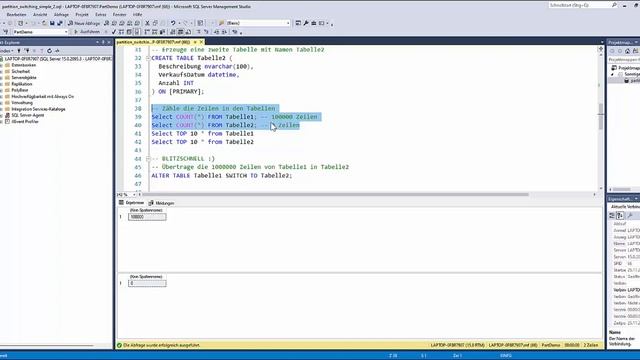This screenshot has height=360, width=640.
Task: Click line 46 ALTER TABLE statement
Action: (x=222, y=176)
